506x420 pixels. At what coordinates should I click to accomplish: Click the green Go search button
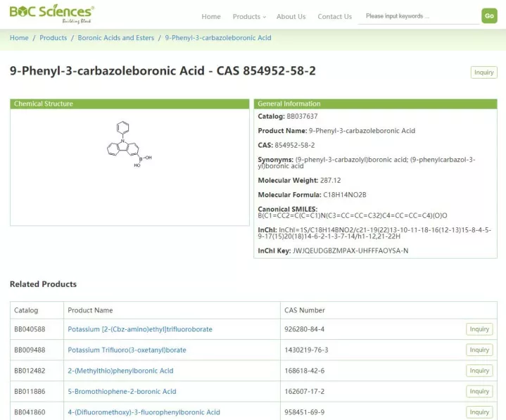pos(489,15)
